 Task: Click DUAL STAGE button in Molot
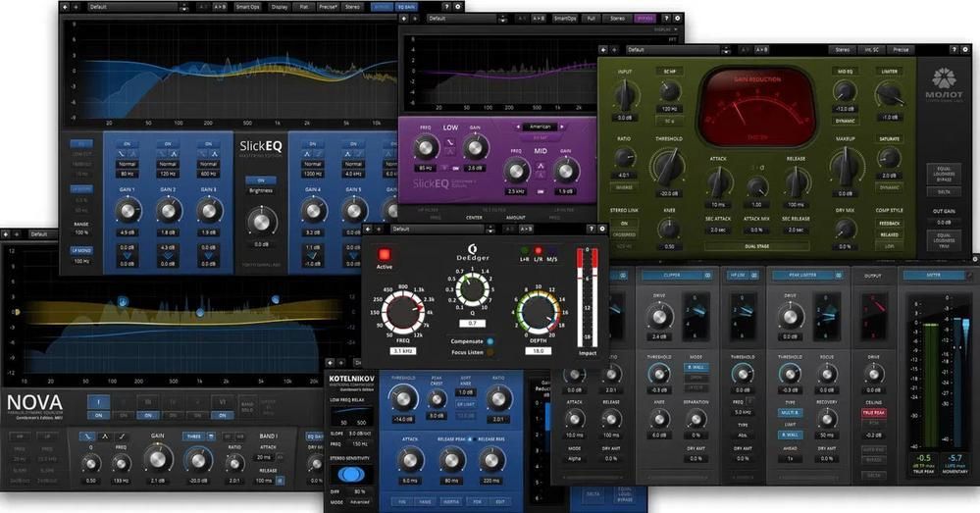(x=757, y=247)
